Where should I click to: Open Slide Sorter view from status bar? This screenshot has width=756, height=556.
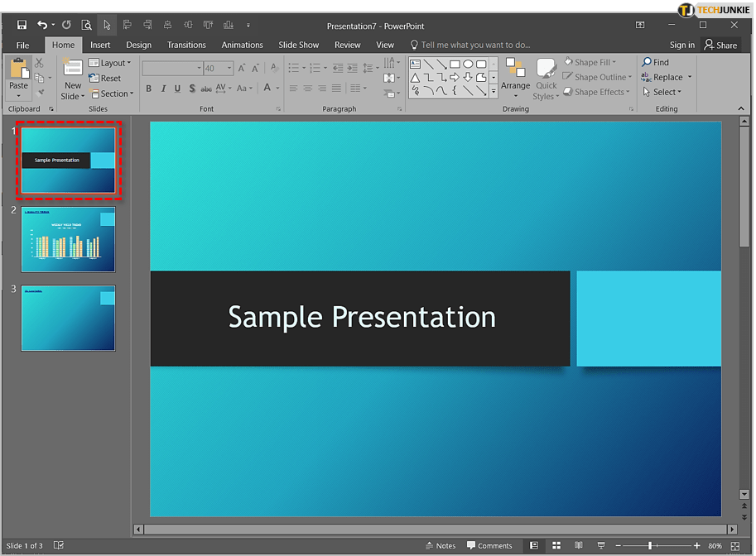tap(556, 546)
